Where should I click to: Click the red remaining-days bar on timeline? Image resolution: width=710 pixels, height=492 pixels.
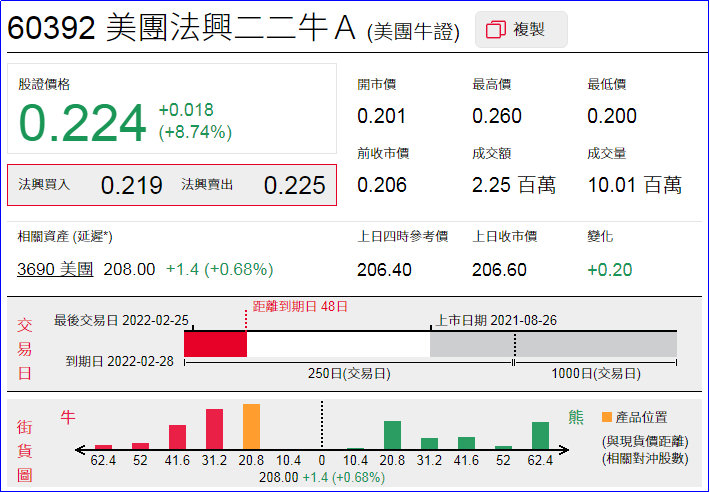(216, 344)
